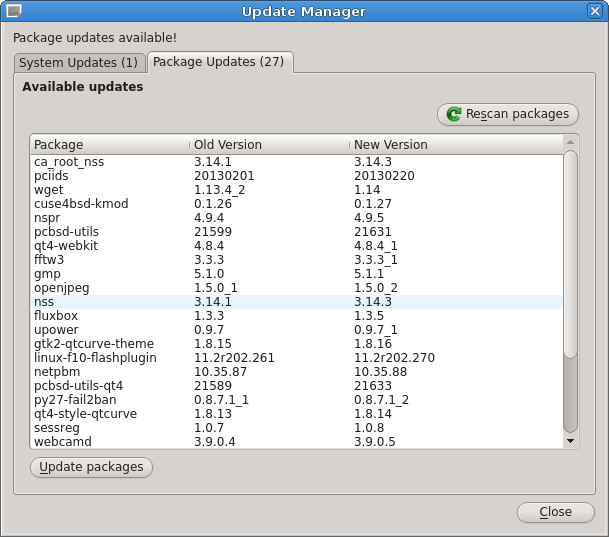Select the pcbsd-utils package entry
The width and height of the screenshot is (609, 537).
[x=296, y=231]
